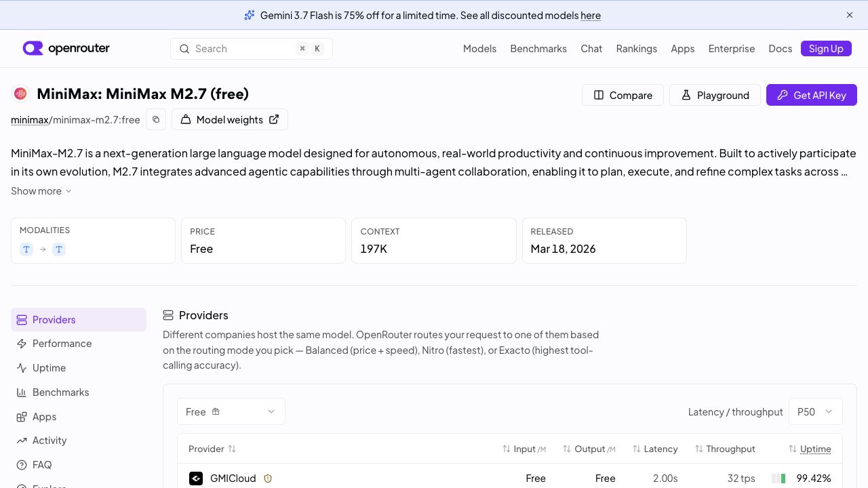
Task: Click GMICloud's uptime bar chart
Action: [778, 479]
